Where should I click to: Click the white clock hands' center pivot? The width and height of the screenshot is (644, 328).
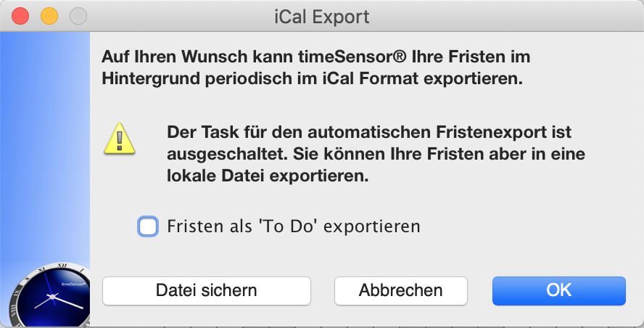(x=52, y=296)
